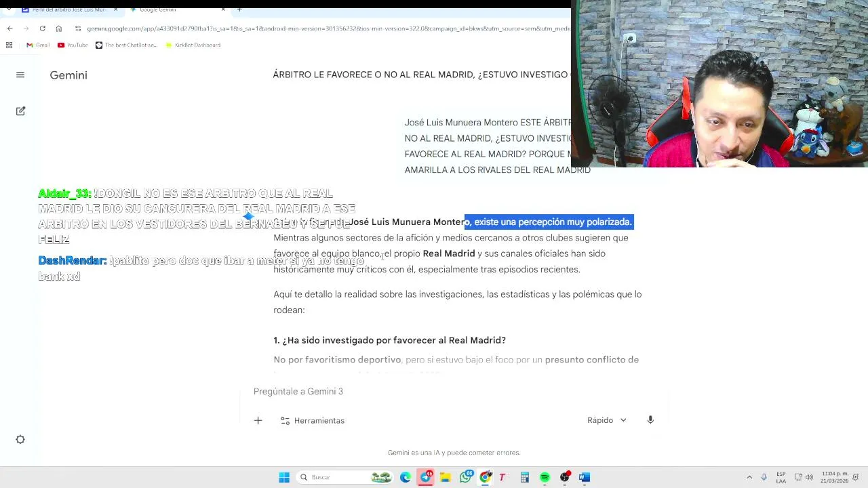Image resolution: width=868 pixels, height=488 pixels.
Task: Start a new chat with the pencil icon
Action: [x=20, y=111]
